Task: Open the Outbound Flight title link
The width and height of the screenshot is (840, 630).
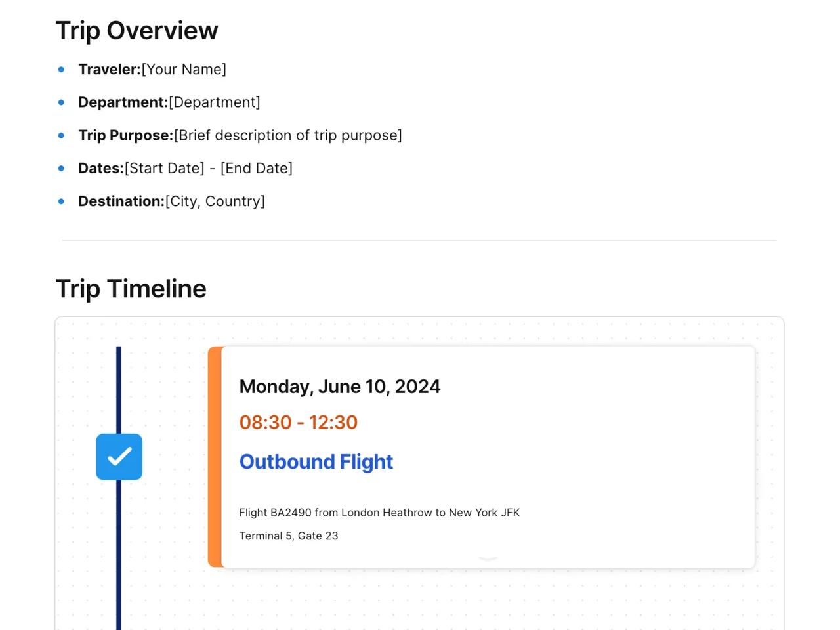Action: point(316,462)
